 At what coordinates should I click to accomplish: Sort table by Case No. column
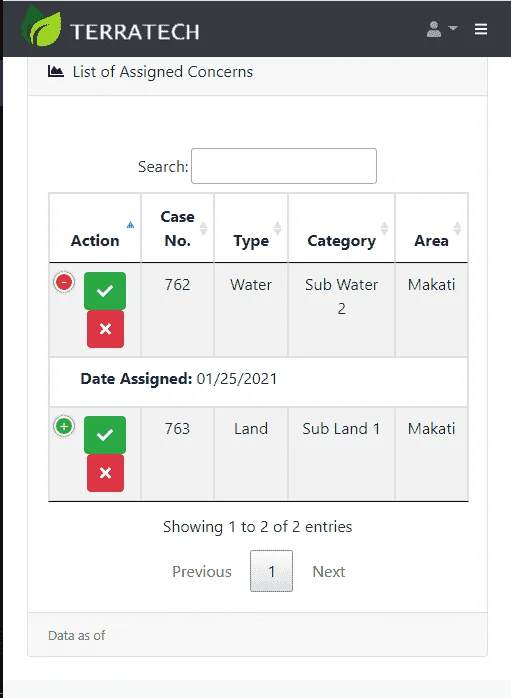[x=178, y=228]
